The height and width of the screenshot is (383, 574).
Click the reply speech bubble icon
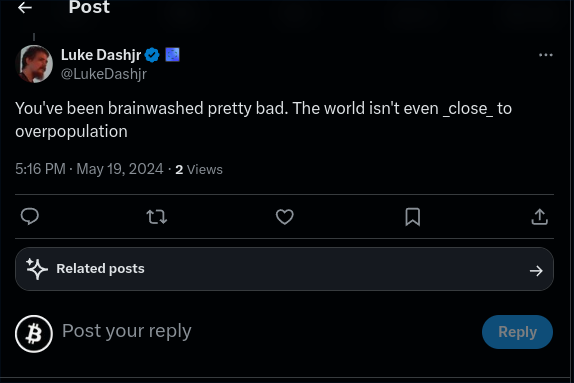[x=30, y=216]
